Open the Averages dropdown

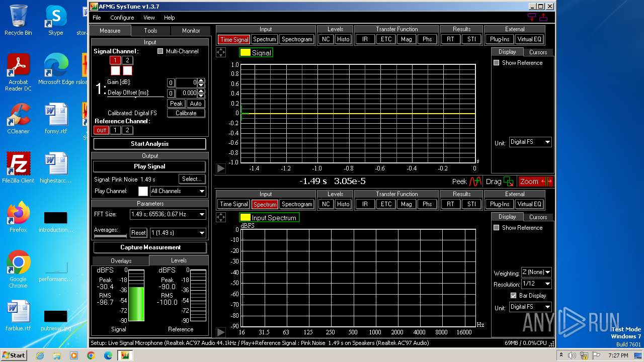tap(178, 233)
